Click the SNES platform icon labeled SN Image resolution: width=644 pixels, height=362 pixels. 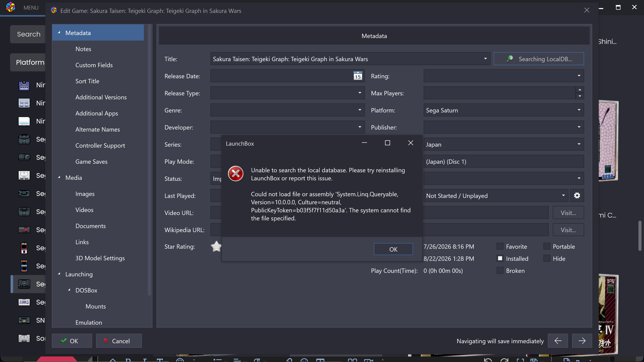point(24,320)
